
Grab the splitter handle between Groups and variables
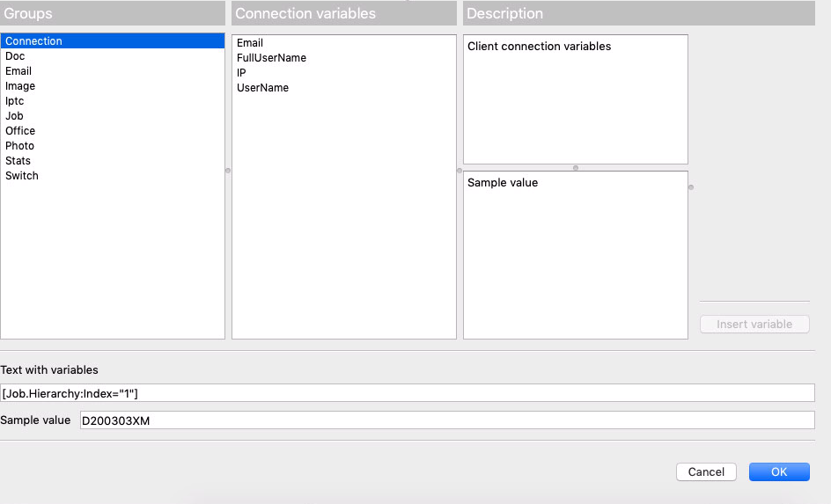[228, 171]
